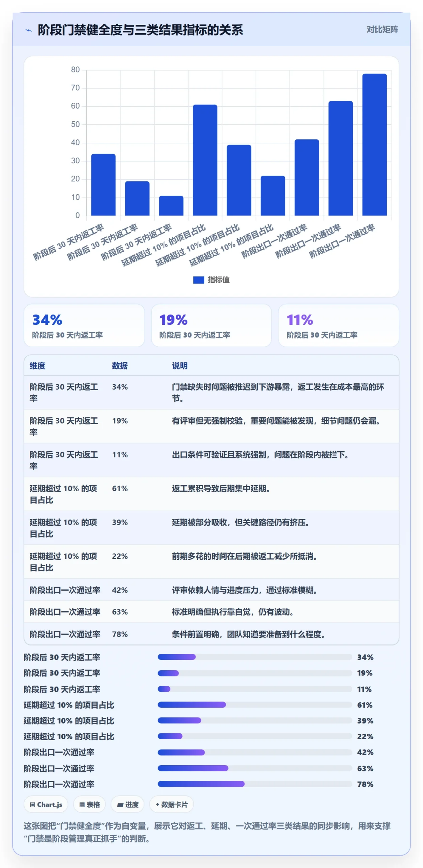Image resolution: width=423 pixels, height=868 pixels.
Task: Click the explanation 评审依赖人情与进度压力，通过标准模糊。
Action: tap(244, 590)
